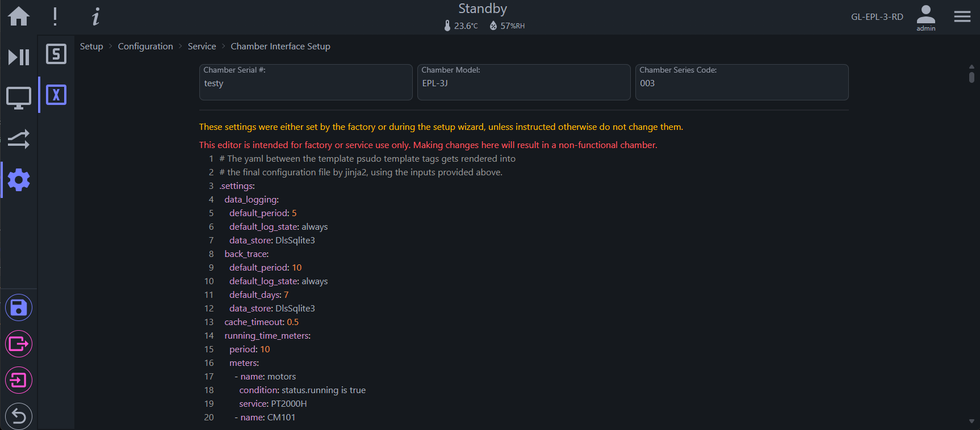Viewport: 980px width, 430px height.
Task: Export configuration with pink arrow-out icon
Action: 19,344
